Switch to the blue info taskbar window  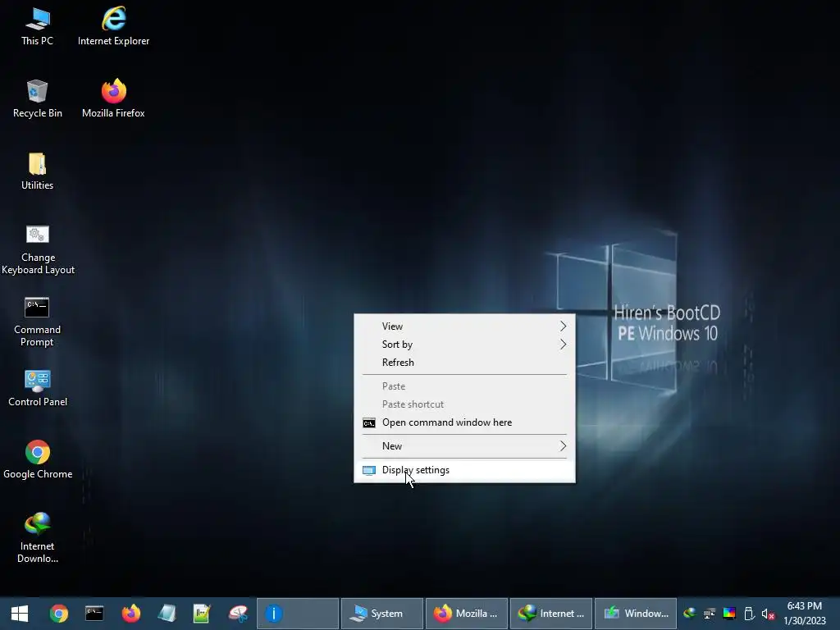(298, 614)
